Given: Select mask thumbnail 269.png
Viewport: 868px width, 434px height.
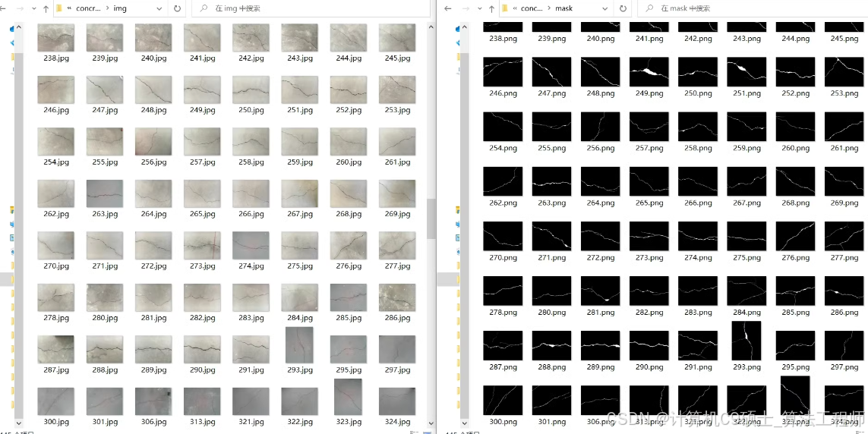Looking at the screenshot, I should point(844,181).
